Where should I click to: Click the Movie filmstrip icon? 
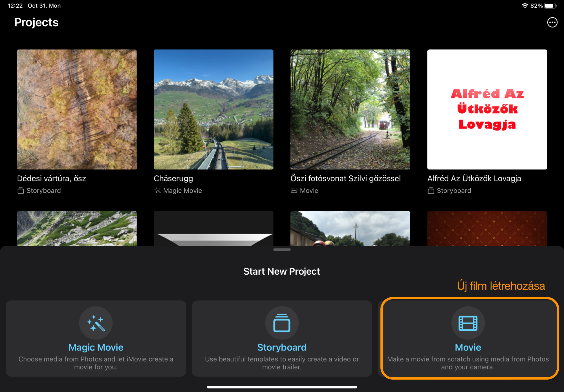[x=468, y=323]
